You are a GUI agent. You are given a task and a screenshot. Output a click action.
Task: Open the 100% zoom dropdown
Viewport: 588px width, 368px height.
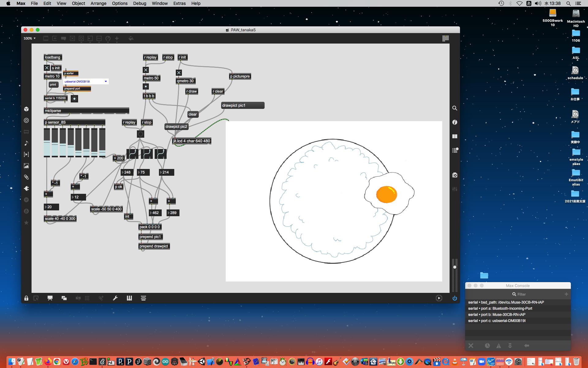(30, 38)
